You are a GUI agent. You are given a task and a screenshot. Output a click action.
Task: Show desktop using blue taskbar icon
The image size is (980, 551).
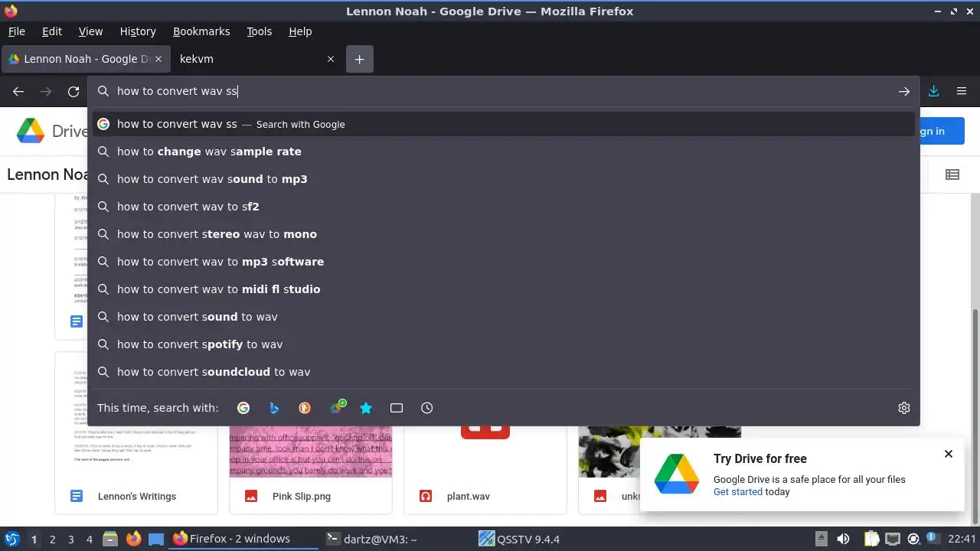pyautogui.click(x=156, y=539)
